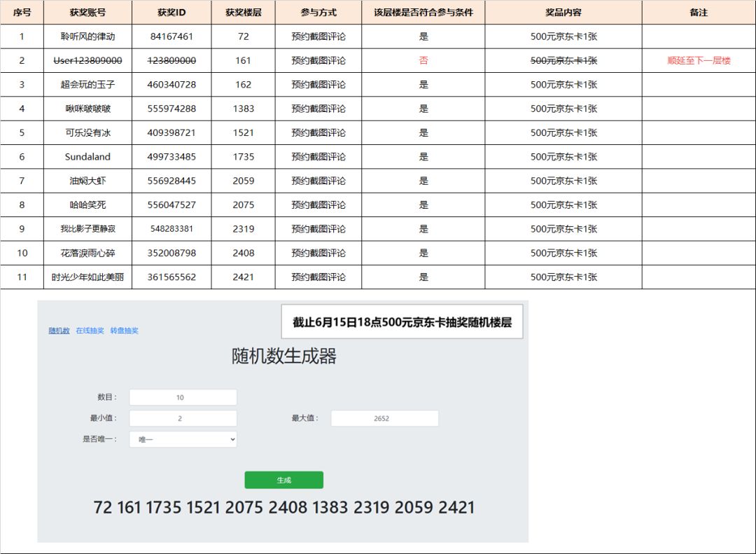Screen dimensions: 756x554
Task: Open the 是否唯一 dropdown
Action: [x=183, y=439]
